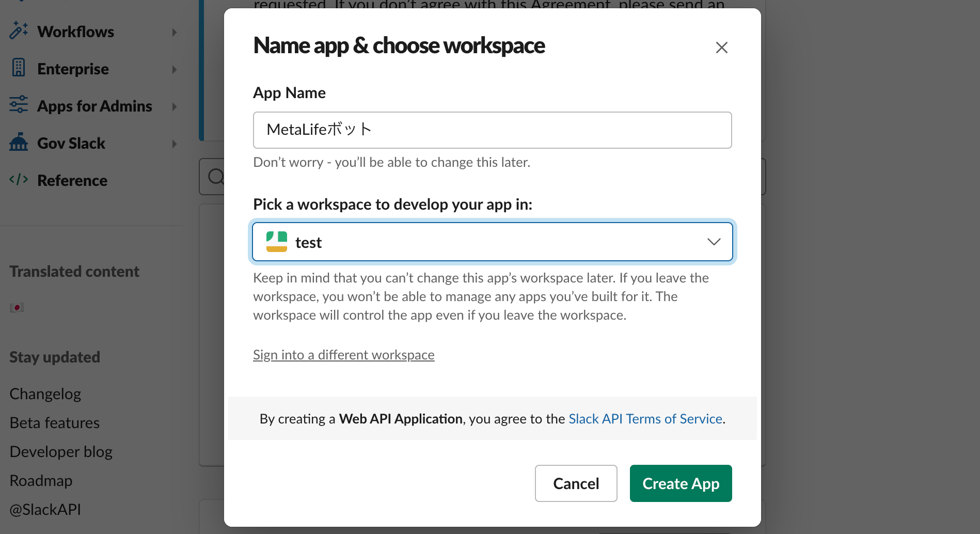980x534 pixels.
Task: Expand the Gov Slack menu arrow
Action: click(x=175, y=144)
